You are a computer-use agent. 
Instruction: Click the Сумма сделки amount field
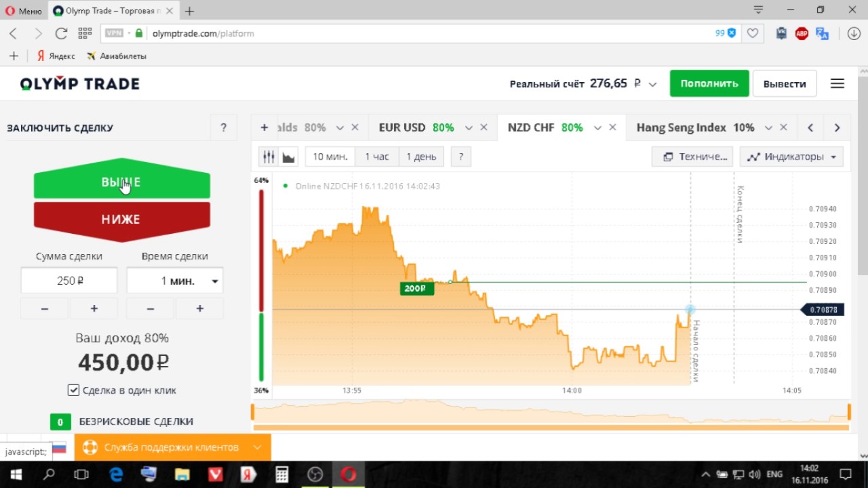coord(69,281)
